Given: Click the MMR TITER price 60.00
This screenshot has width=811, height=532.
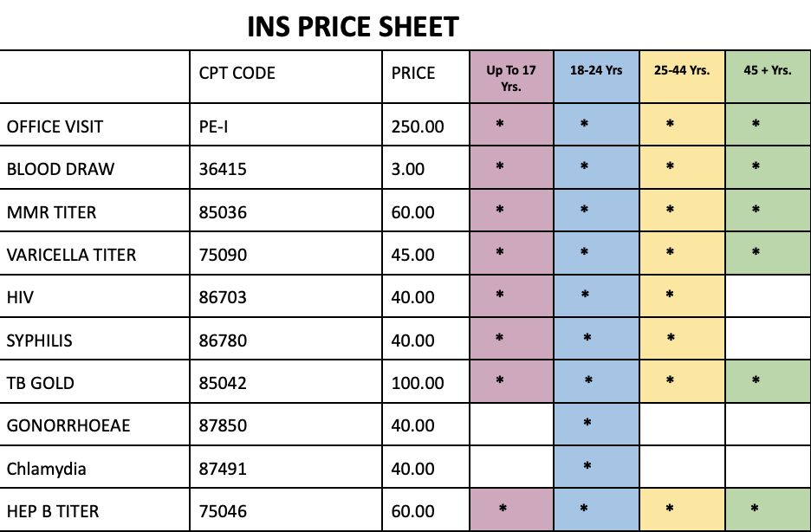Looking at the screenshot, I should (412, 212).
